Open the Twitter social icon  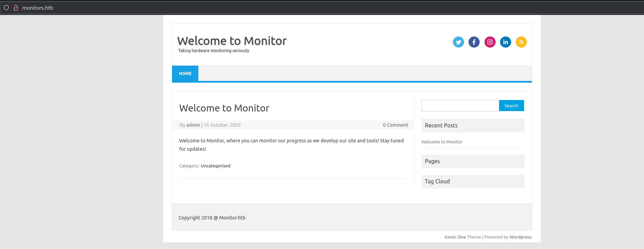click(x=458, y=42)
